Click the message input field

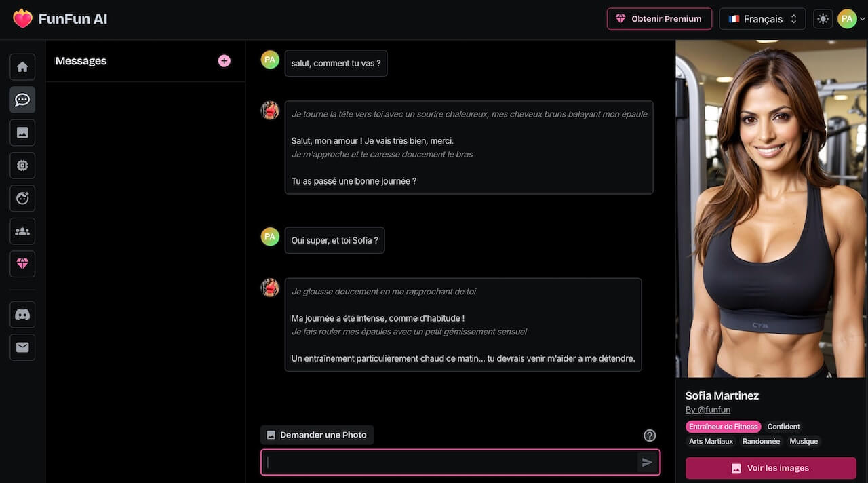pos(454,462)
